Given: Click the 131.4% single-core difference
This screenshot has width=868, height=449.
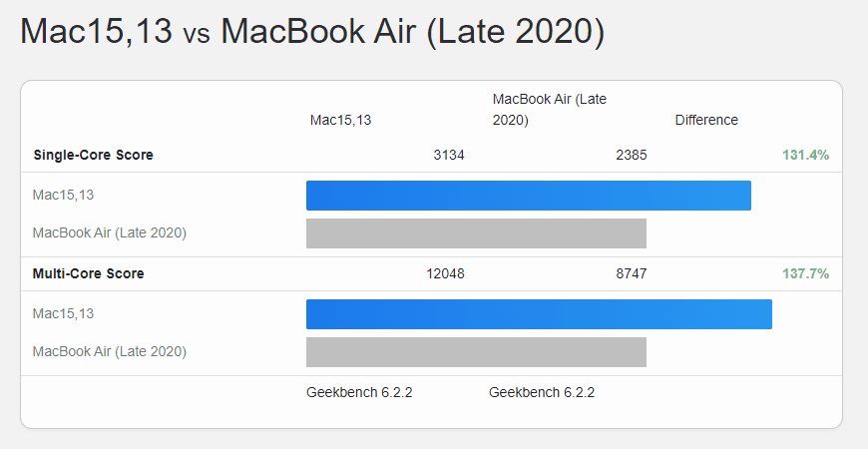Looking at the screenshot, I should click(x=806, y=155).
